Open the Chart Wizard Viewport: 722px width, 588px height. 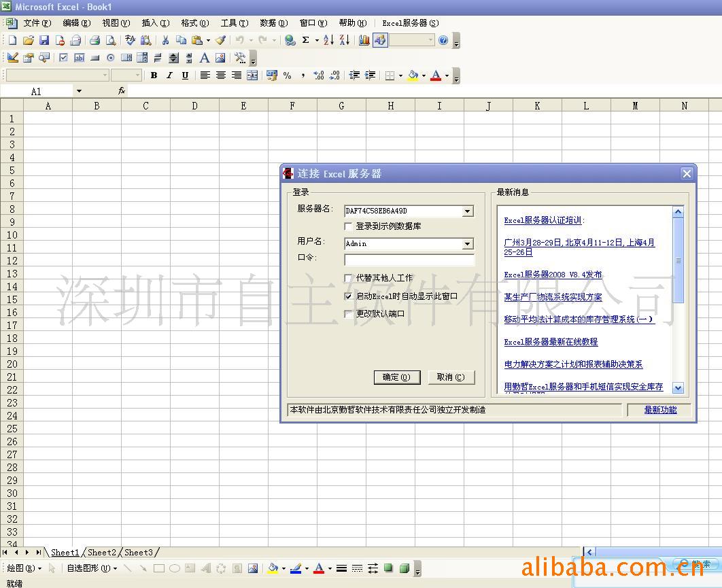point(364,41)
